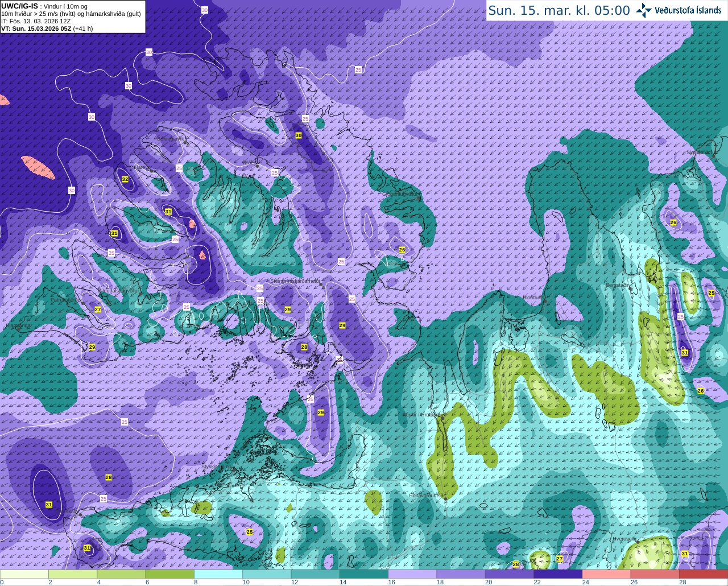Pick the red legend swatch above 28 m/s

point(704,574)
